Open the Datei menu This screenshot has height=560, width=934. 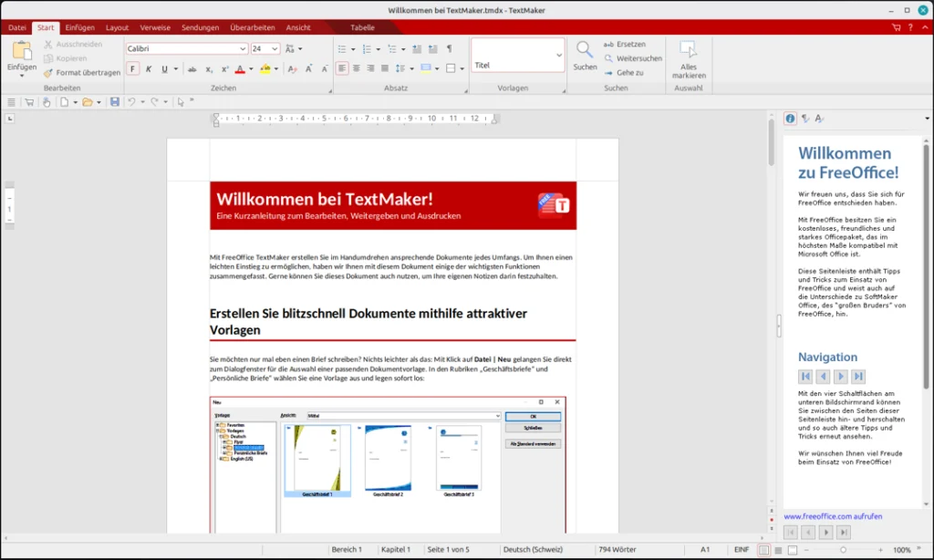(17, 27)
